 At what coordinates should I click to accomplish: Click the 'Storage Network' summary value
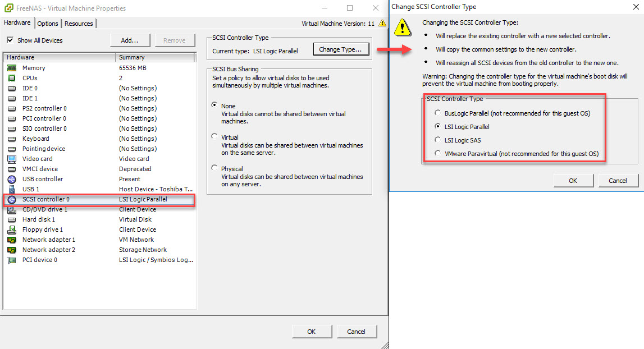click(143, 250)
